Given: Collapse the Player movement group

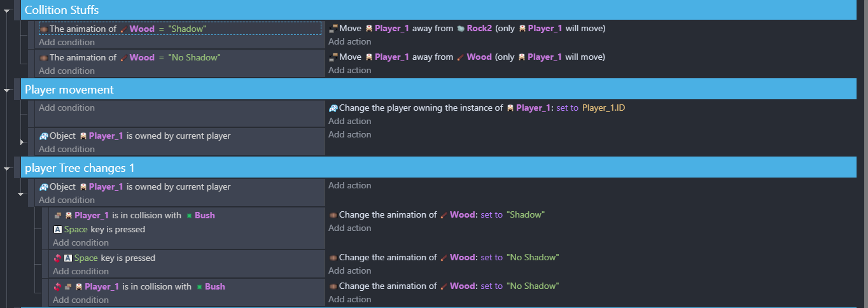Looking at the screenshot, I should coord(7,90).
